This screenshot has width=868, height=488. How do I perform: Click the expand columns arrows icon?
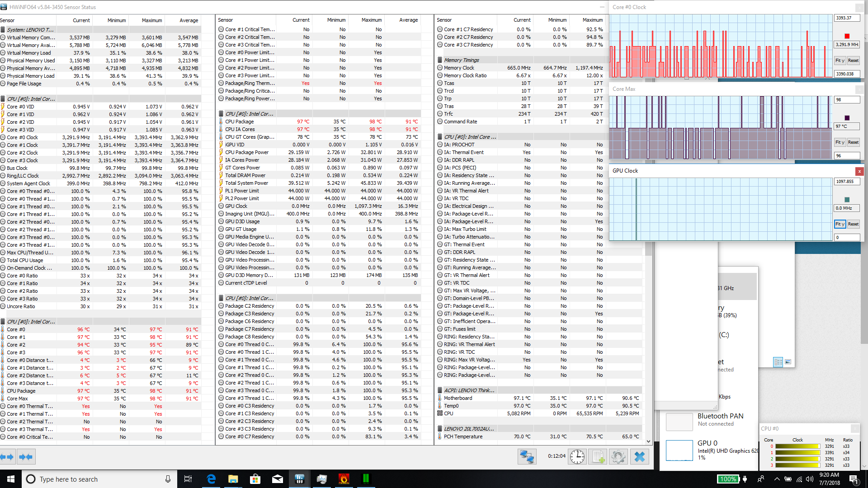(x=7, y=457)
